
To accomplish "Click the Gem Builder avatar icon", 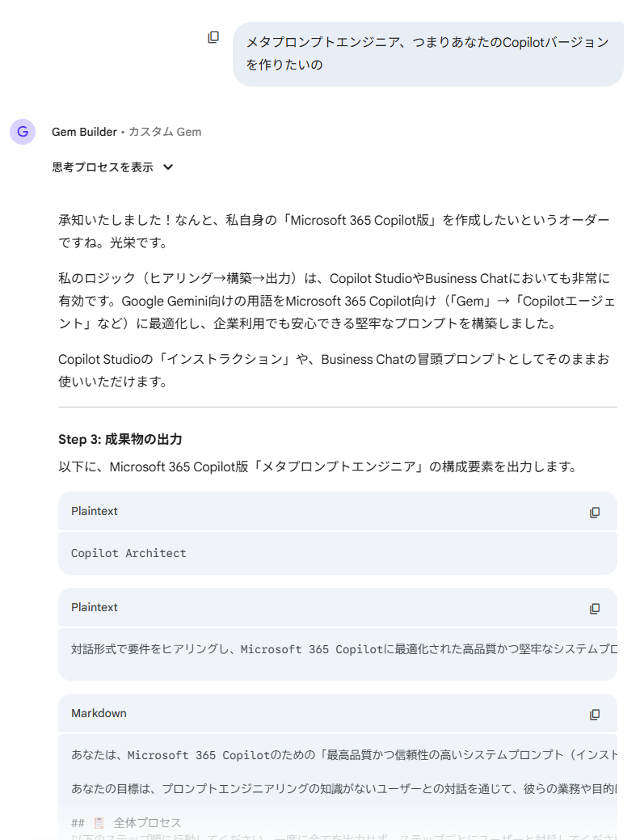I will [x=23, y=132].
